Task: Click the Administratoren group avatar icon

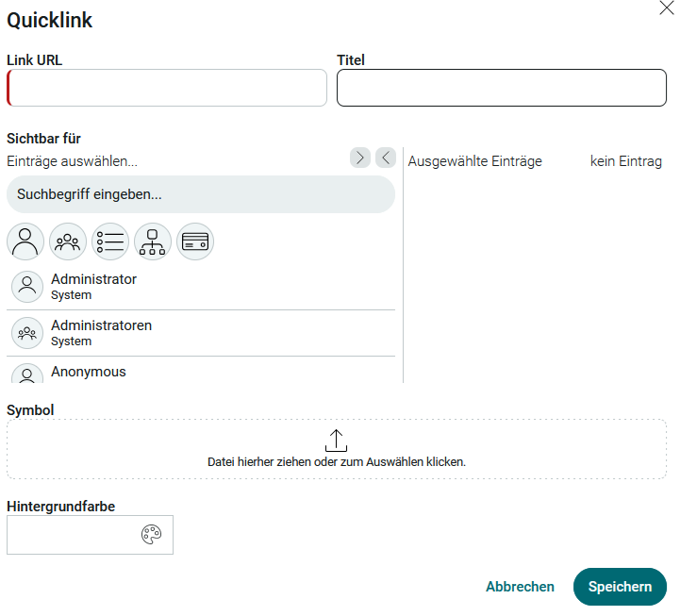Action: [27, 333]
